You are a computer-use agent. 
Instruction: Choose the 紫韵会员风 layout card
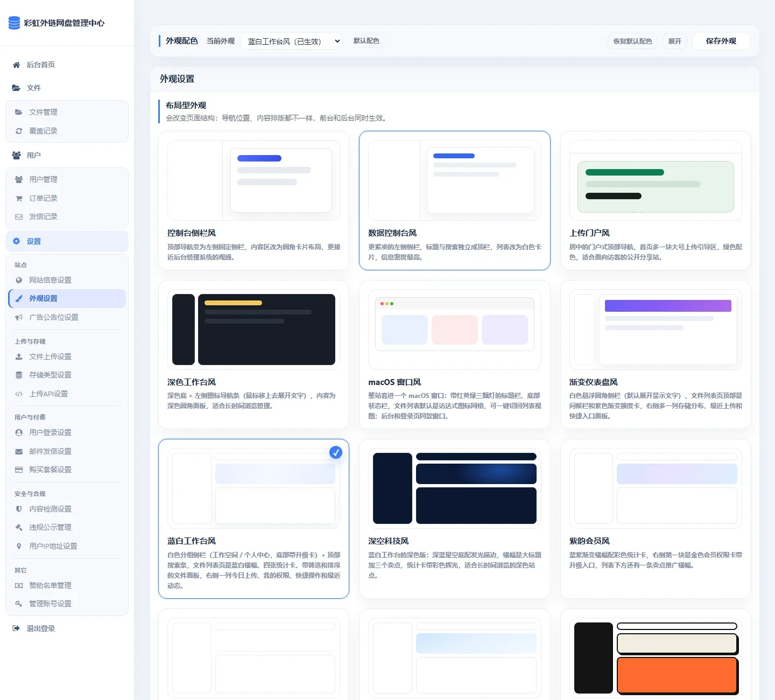(x=656, y=519)
